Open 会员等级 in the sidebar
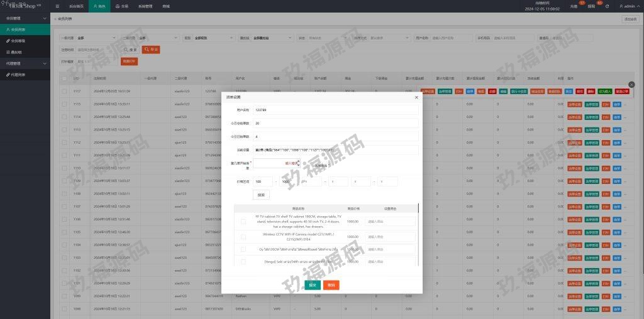 tap(18, 40)
